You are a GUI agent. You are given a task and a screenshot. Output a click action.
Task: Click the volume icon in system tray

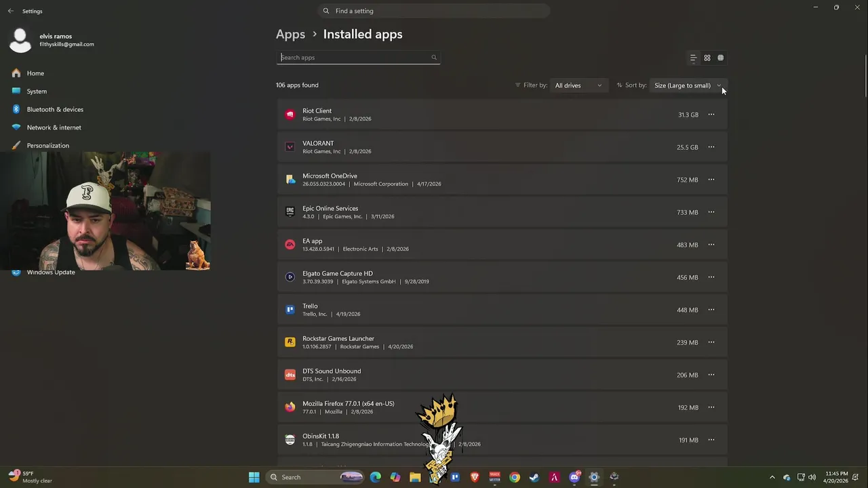tap(812, 477)
